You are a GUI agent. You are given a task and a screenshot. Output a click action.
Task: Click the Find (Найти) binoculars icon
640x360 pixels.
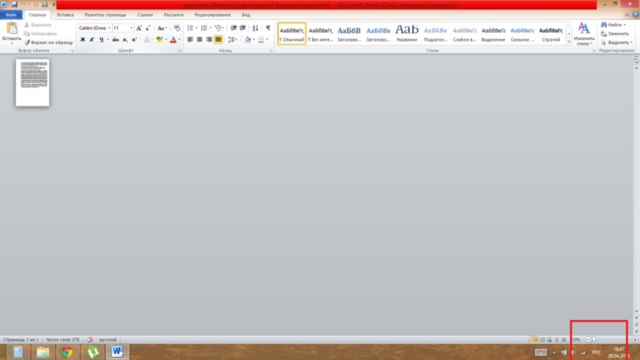604,25
